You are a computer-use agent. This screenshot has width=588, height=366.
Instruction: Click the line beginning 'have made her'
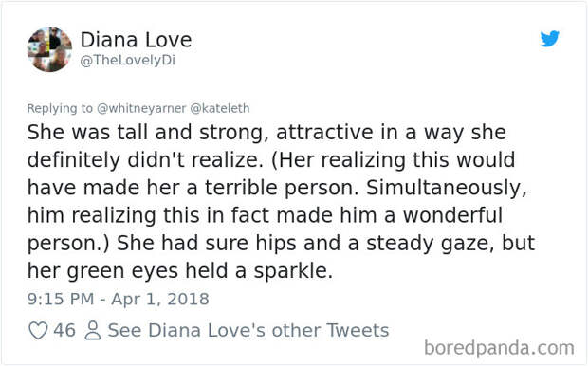277,188
